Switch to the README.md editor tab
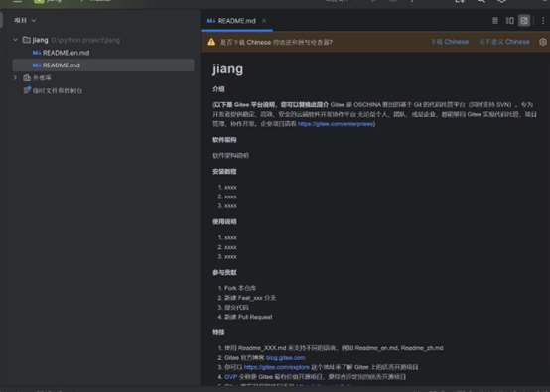The height and width of the screenshot is (392, 550). [x=236, y=21]
